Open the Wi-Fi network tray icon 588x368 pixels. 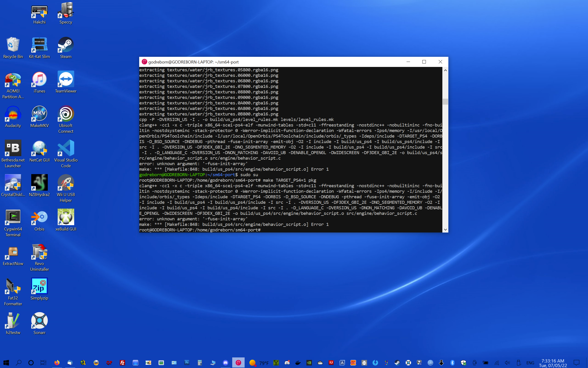(x=497, y=363)
